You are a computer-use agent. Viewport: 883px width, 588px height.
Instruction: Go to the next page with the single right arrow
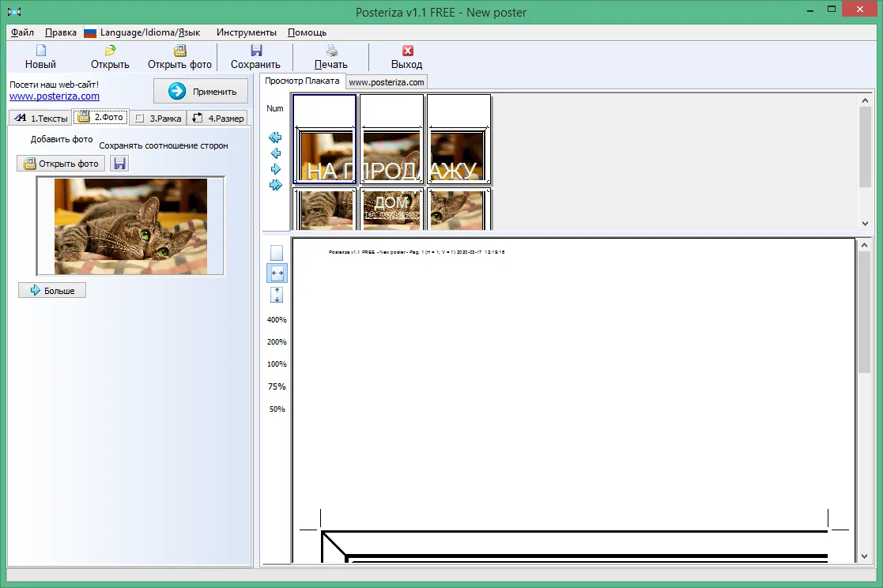click(275, 169)
